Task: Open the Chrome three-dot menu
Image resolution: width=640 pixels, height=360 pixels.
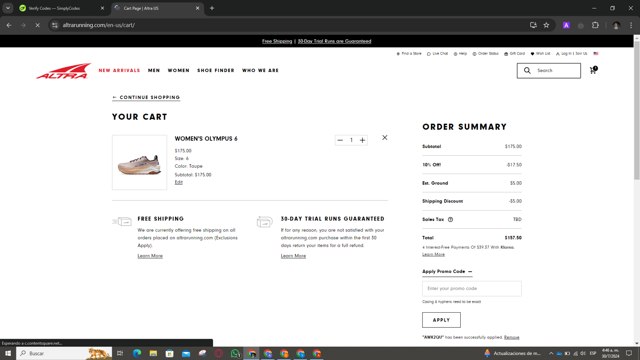Action: coord(631,25)
